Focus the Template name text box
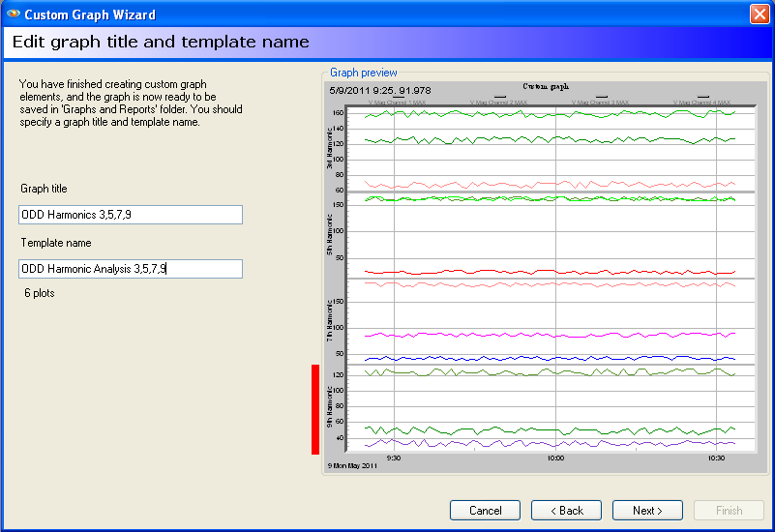This screenshot has height=532, width=775. tap(131, 269)
